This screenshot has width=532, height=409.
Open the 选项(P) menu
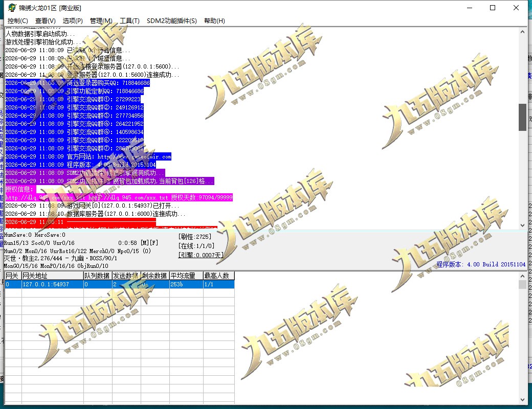click(73, 20)
